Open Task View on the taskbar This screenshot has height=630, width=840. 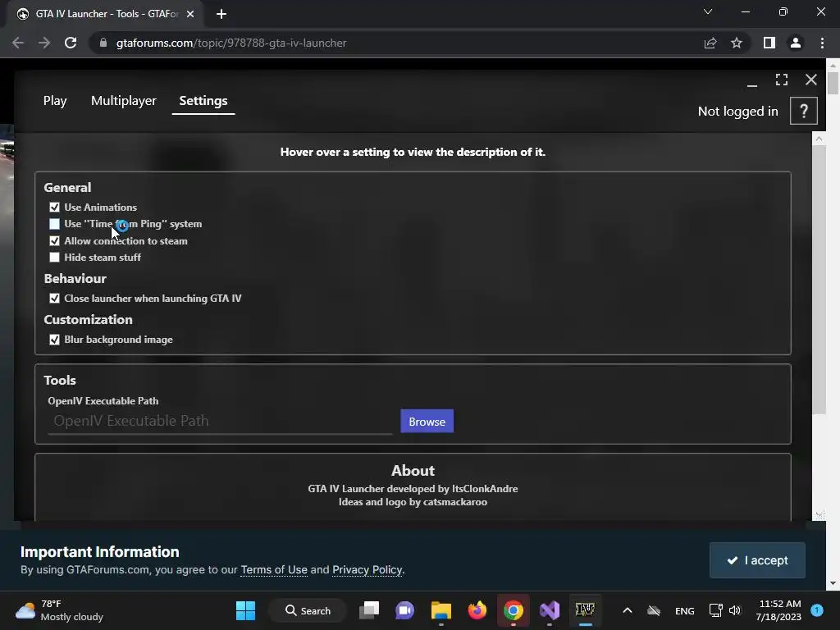click(369, 610)
